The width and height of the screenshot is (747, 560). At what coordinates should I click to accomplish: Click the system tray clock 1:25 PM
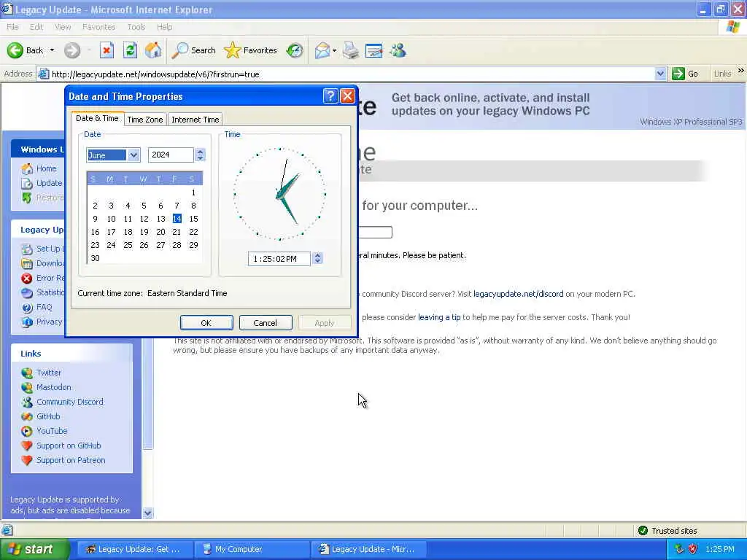pyautogui.click(x=720, y=549)
